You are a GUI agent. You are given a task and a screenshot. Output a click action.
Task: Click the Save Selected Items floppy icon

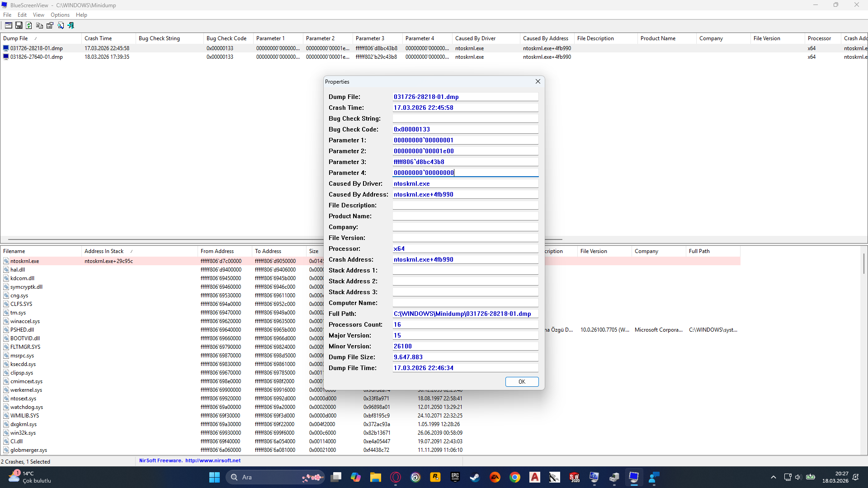pyautogui.click(x=19, y=26)
